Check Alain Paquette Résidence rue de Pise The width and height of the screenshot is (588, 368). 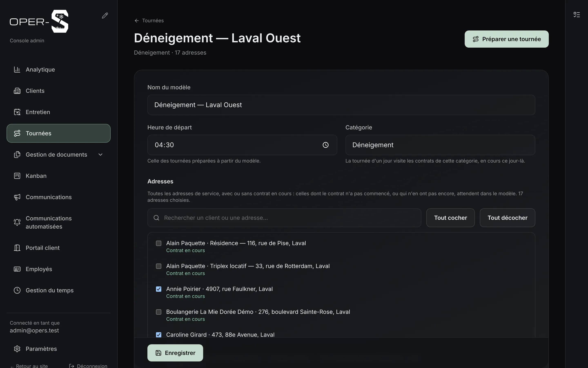[159, 243]
